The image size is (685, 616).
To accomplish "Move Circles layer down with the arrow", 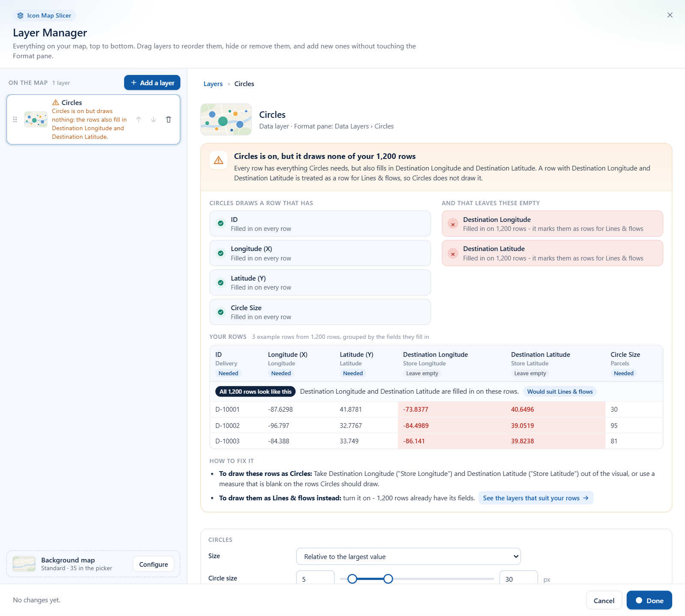I will tap(154, 120).
